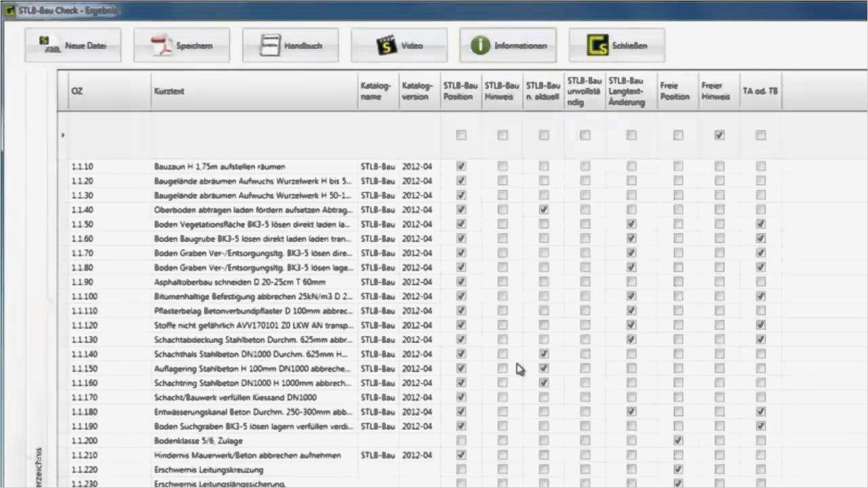Click the STLB-Bau Langtext-Änderung column header
Screen dimensions: 868x488
tap(631, 91)
